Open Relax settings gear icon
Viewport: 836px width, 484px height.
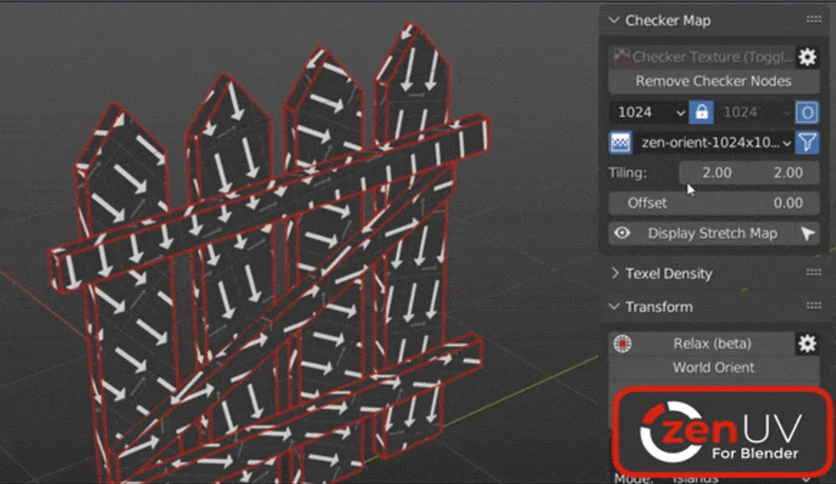(x=807, y=344)
